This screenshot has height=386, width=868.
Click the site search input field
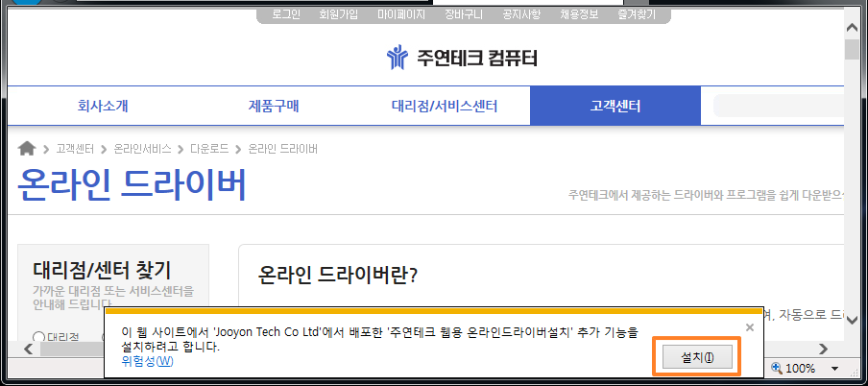779,106
